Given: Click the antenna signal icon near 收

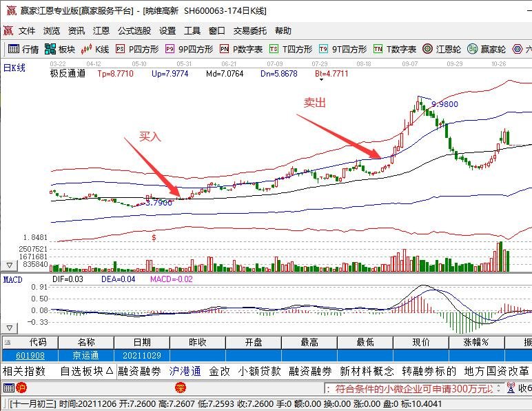Looking at the screenshot, I should coord(511,388).
